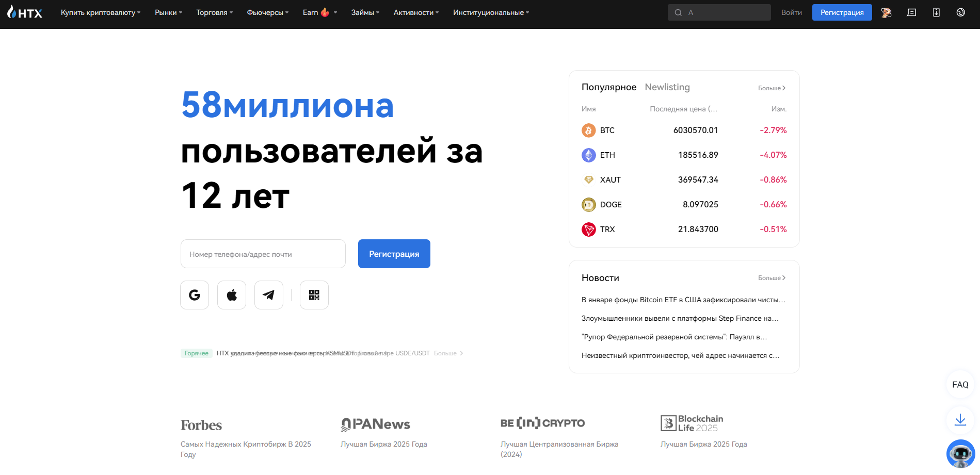
Task: Sign up with Google icon button
Action: [195, 295]
